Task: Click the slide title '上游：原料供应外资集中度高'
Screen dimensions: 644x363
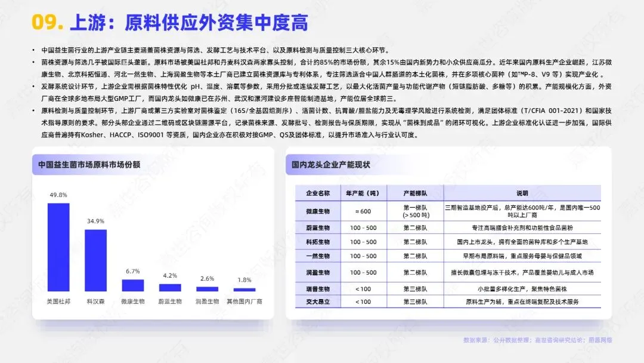Action: [x=190, y=23]
